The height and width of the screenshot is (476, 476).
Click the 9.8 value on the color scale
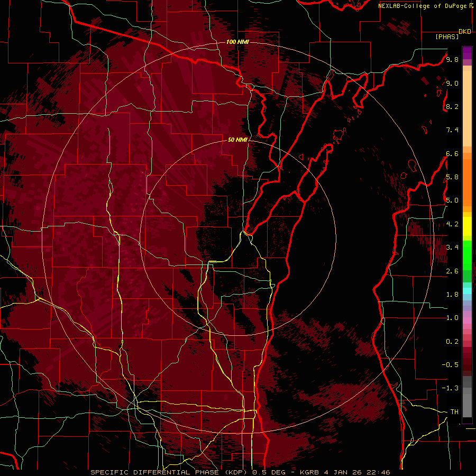tap(452, 59)
